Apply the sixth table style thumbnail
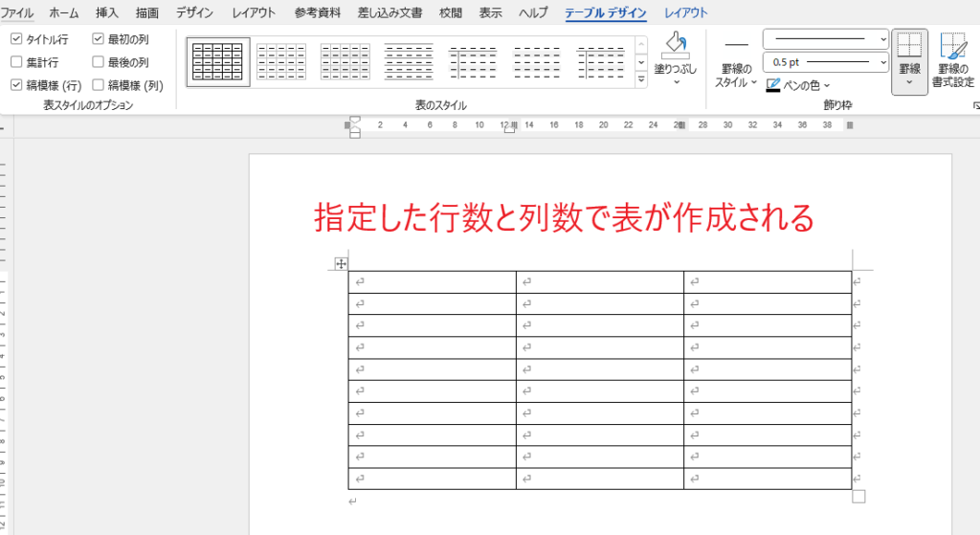The image size is (980, 535). pos(537,62)
